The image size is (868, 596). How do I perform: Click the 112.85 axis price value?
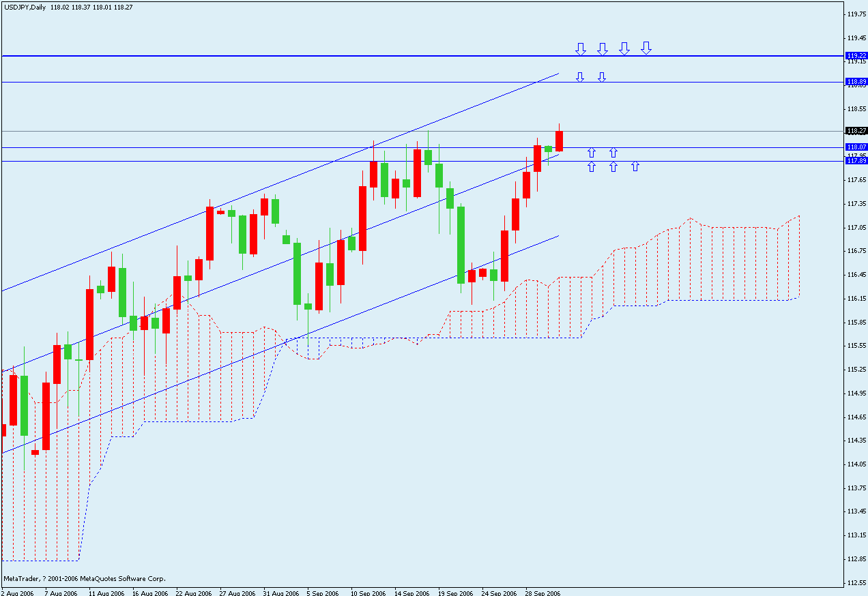click(x=856, y=559)
